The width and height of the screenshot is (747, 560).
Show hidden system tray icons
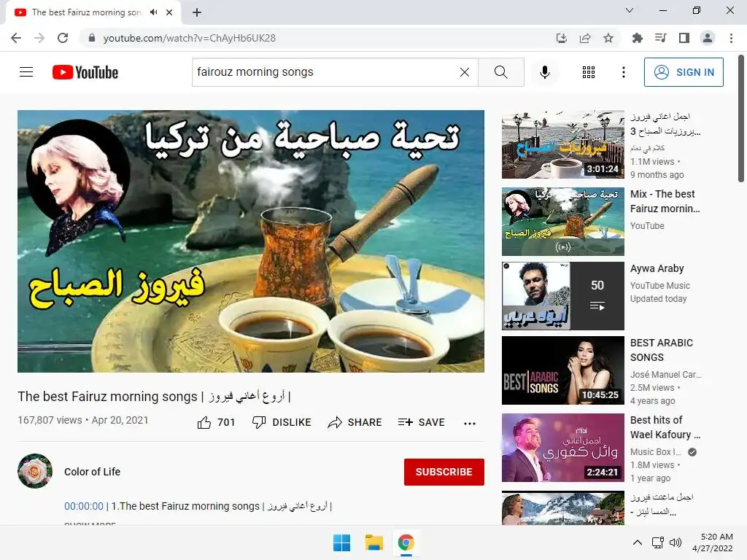pyautogui.click(x=637, y=542)
